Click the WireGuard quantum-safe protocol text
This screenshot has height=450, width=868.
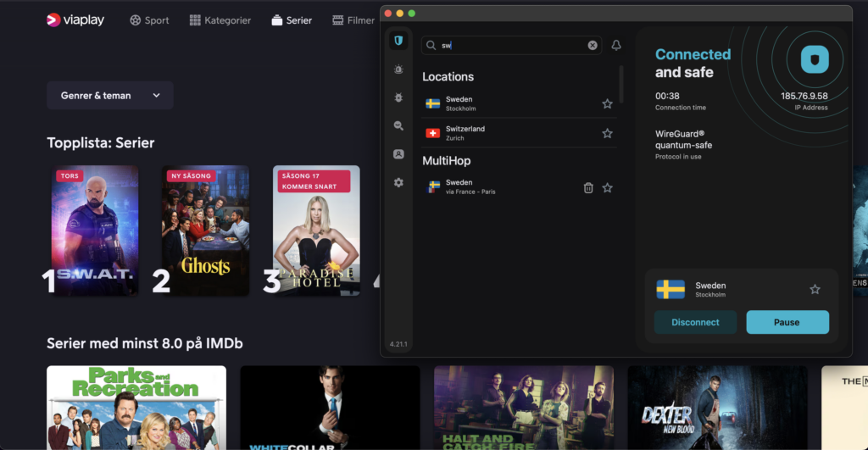(684, 140)
